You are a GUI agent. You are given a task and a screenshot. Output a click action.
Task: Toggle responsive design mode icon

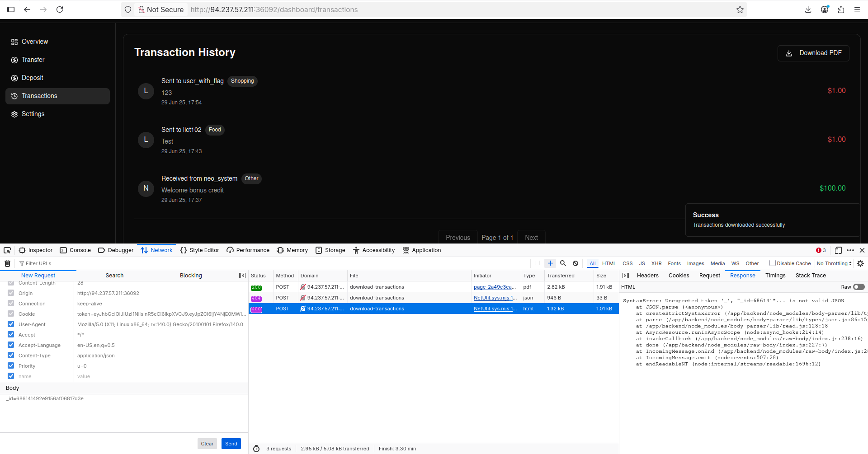click(838, 250)
